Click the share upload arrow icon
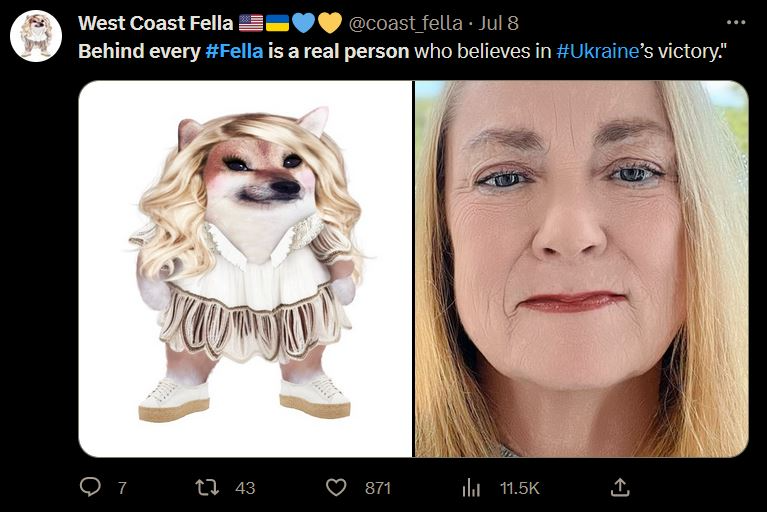This screenshot has width=767, height=512. point(620,487)
